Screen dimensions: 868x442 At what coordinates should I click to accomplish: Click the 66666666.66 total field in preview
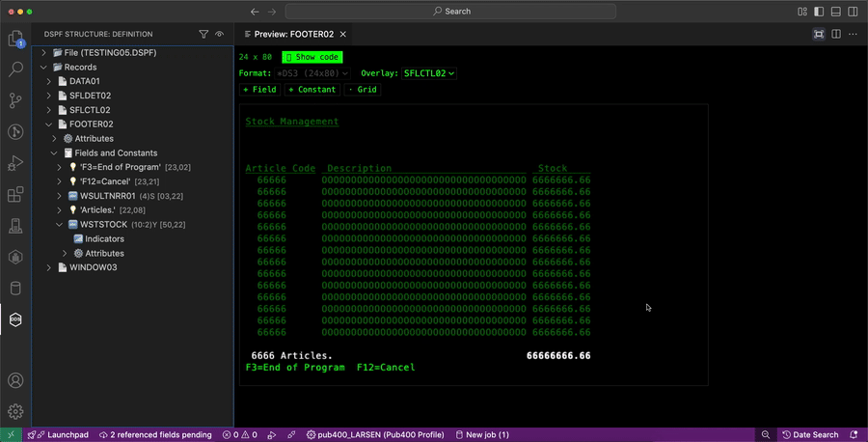[x=558, y=355]
